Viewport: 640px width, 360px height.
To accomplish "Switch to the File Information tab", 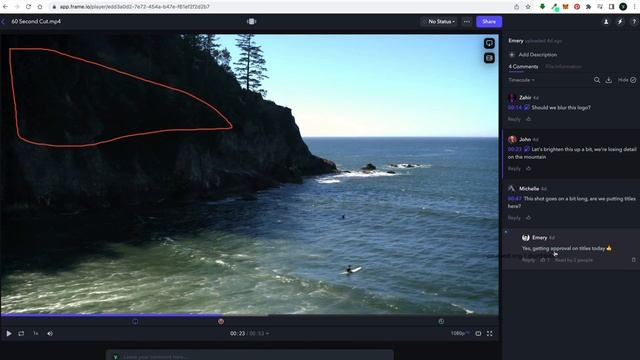I will (x=563, y=67).
